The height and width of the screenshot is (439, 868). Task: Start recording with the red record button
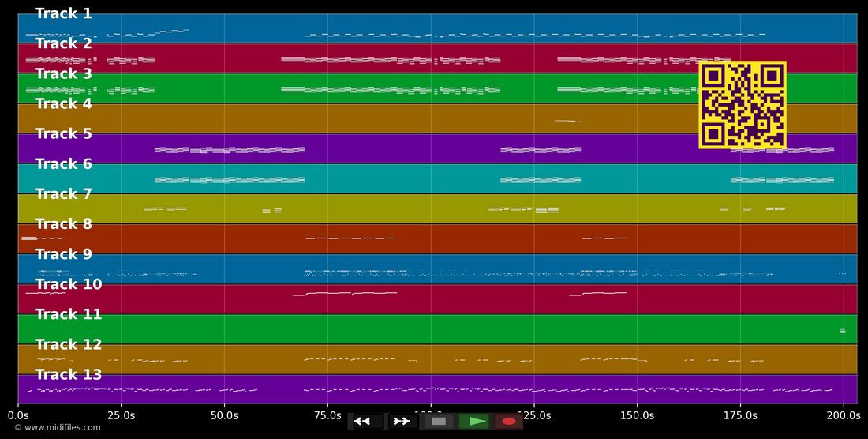(509, 422)
